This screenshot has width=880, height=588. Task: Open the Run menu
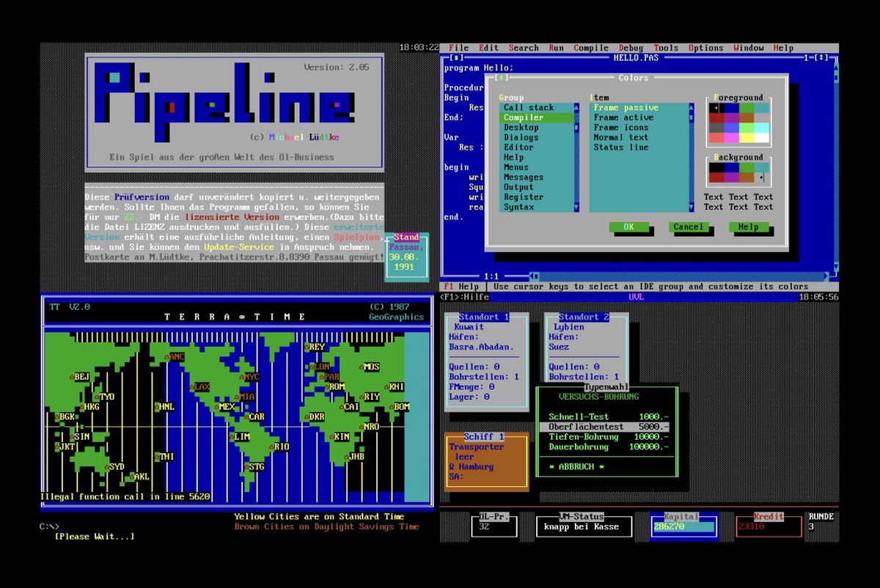(557, 48)
